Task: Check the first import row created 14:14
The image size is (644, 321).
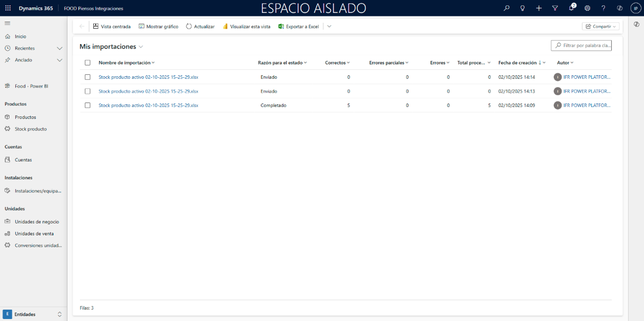Action: [88, 77]
